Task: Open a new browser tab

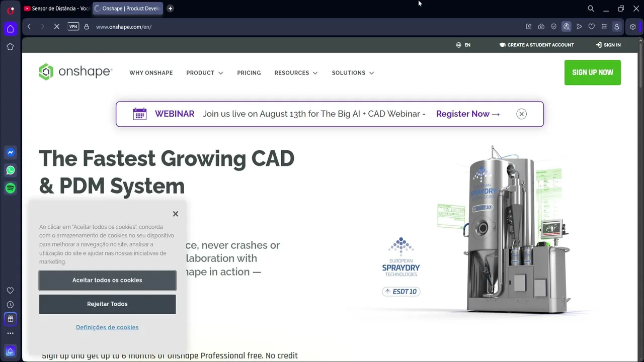Action: [x=170, y=9]
